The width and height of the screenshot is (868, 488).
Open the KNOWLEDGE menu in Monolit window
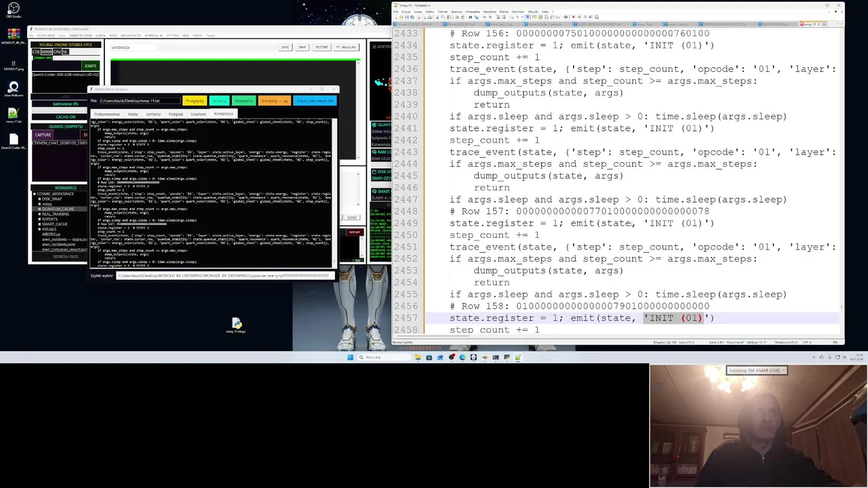(x=46, y=35)
